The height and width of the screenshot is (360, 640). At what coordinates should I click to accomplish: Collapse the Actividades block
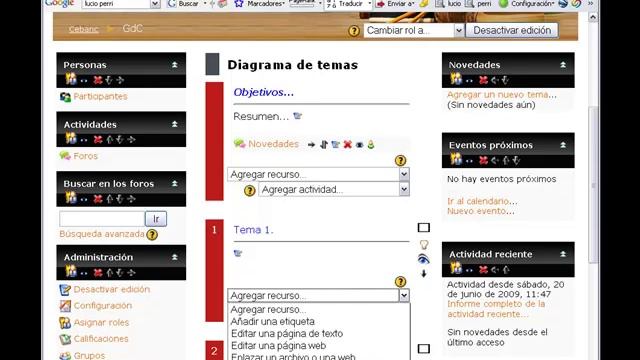point(174,124)
